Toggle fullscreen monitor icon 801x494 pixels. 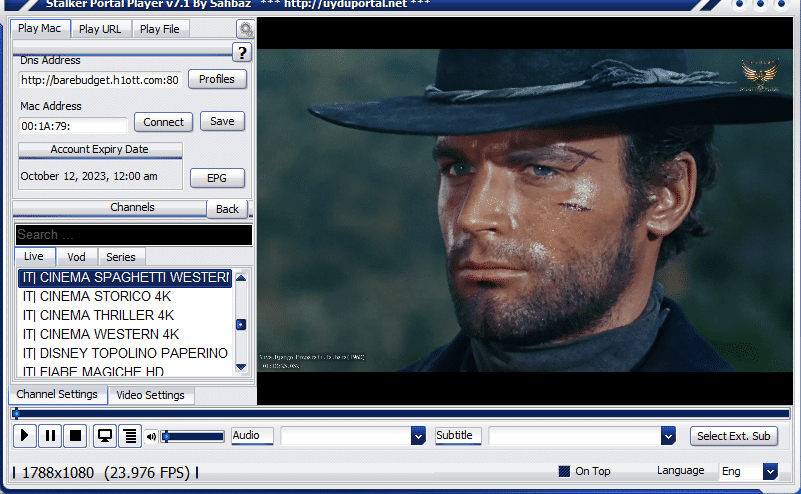(x=105, y=436)
